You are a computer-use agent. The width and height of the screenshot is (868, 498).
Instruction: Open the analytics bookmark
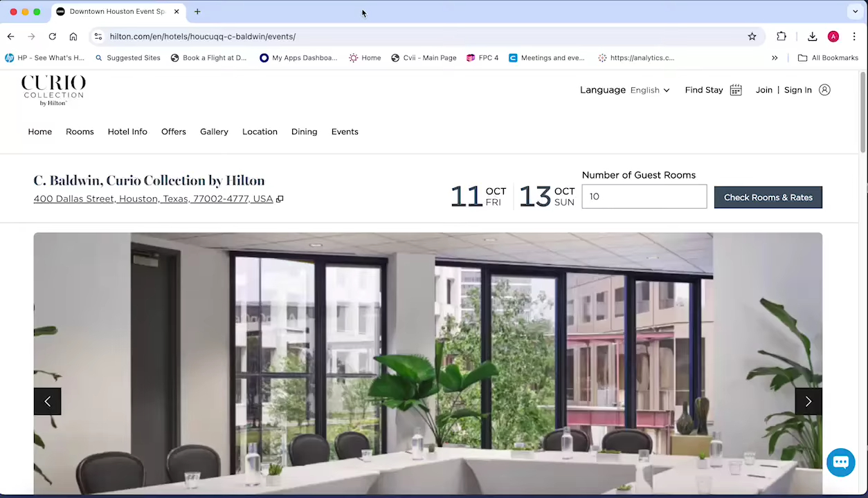(x=636, y=58)
